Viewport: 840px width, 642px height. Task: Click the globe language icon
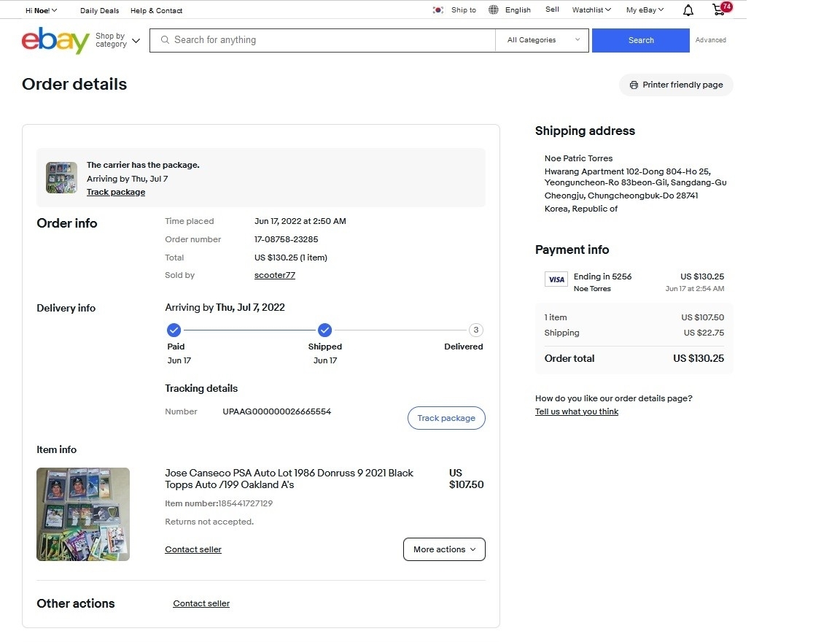(494, 9)
